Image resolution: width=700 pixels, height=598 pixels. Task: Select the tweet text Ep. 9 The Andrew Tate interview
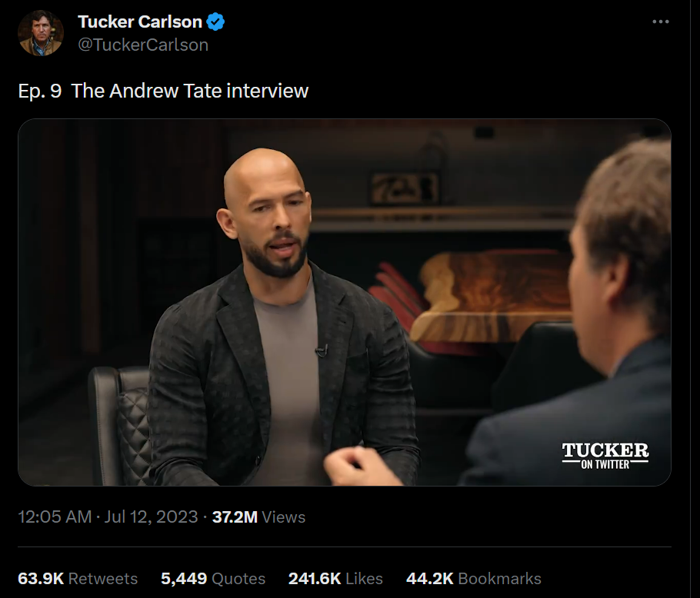(x=163, y=91)
